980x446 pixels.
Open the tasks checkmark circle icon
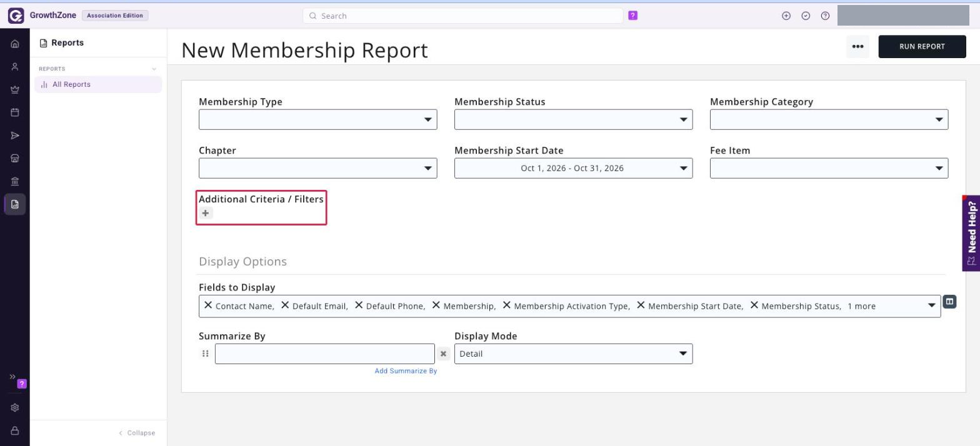(x=806, y=16)
